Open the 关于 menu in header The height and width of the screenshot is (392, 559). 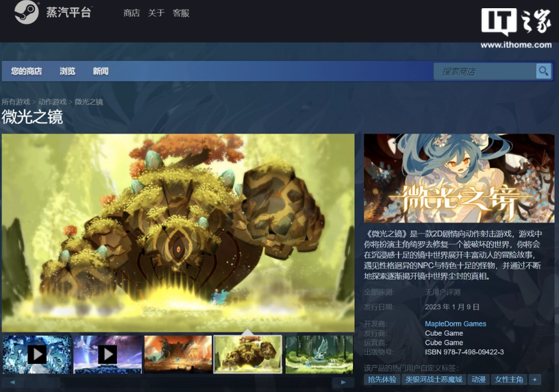pyautogui.click(x=156, y=13)
